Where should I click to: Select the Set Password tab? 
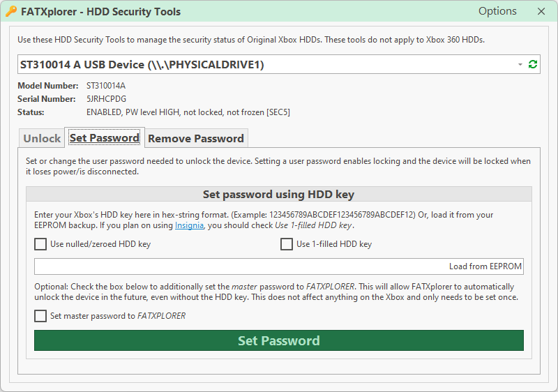104,137
